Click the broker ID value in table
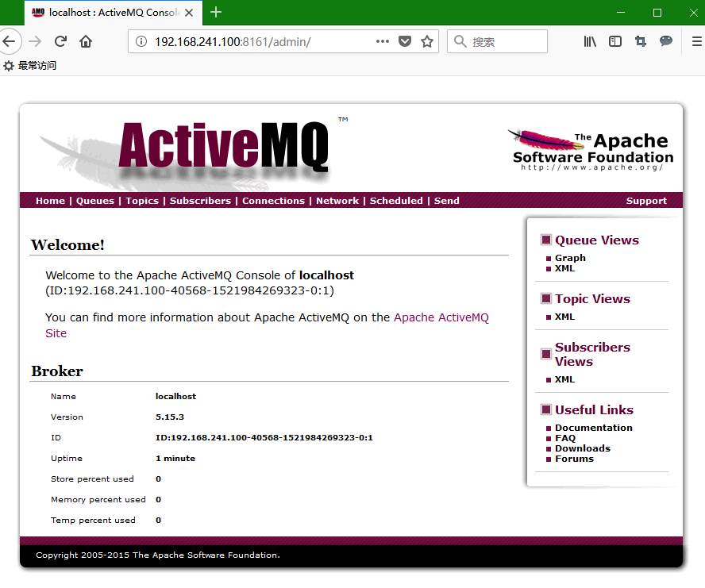The height and width of the screenshot is (588, 705). (264, 437)
